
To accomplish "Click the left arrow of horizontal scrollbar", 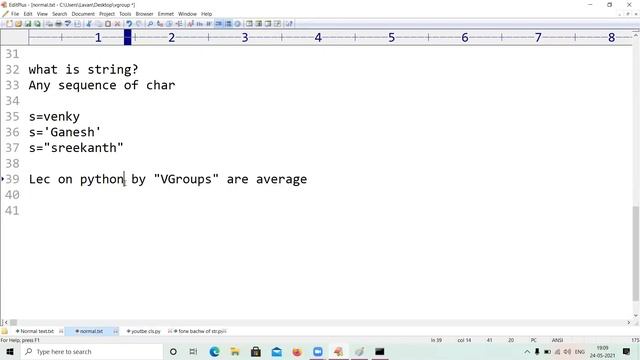I will coord(6,322).
